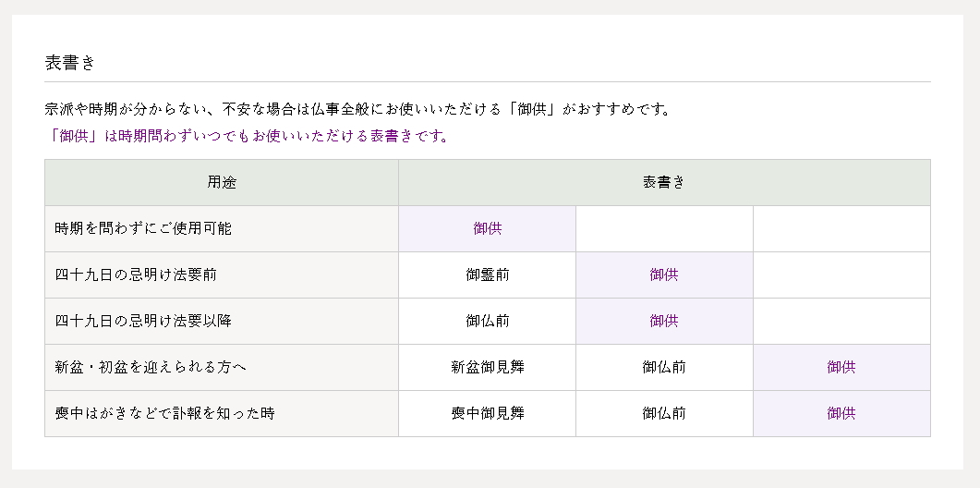Image resolution: width=980 pixels, height=488 pixels.
Task: Pick 御仏前 in the 喪中はがき row
Action: (x=664, y=413)
